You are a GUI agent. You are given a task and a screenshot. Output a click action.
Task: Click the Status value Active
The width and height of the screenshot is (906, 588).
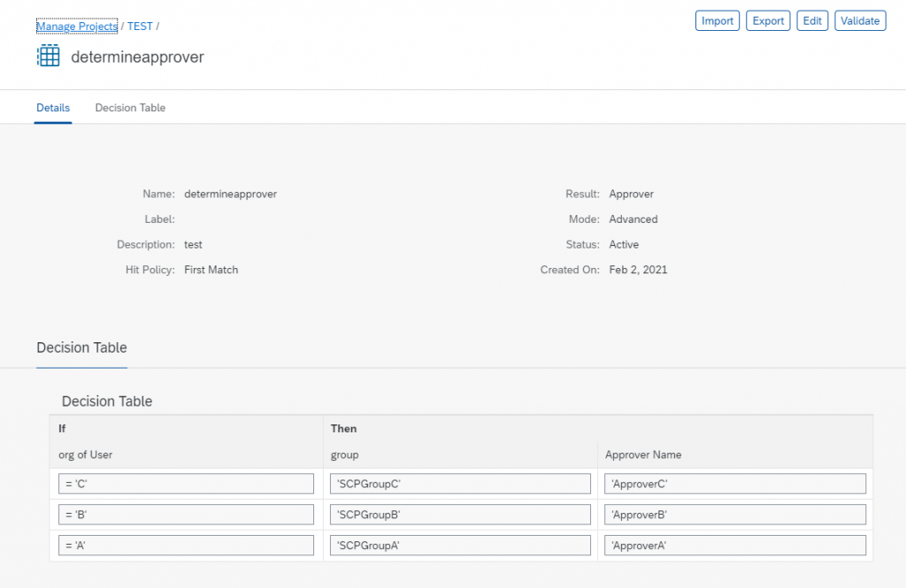pos(624,244)
